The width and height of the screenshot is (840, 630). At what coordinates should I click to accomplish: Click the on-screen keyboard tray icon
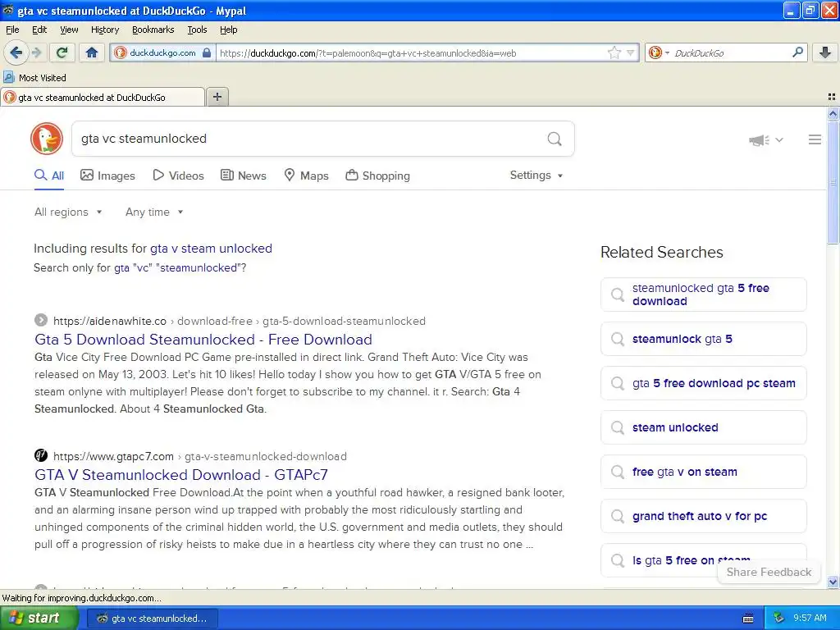coord(748,619)
